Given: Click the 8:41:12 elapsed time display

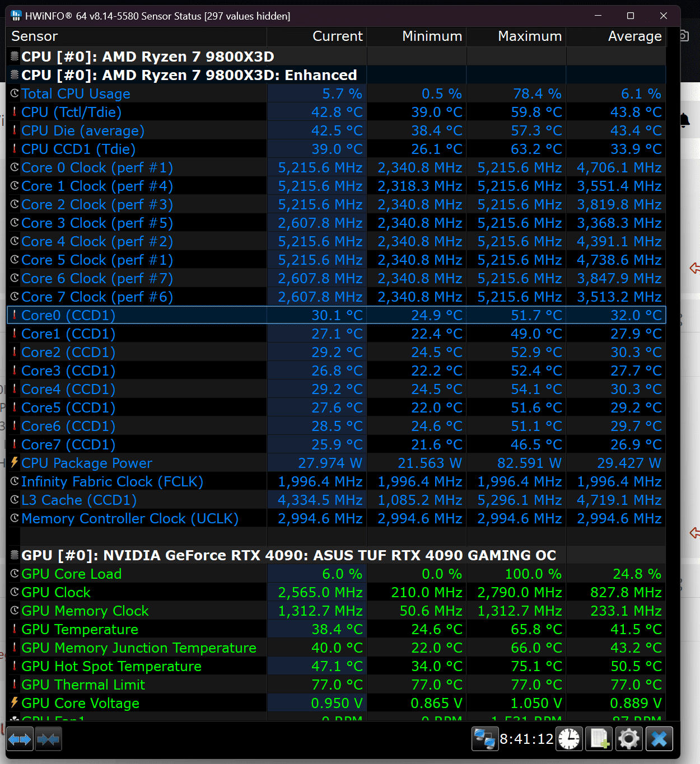Looking at the screenshot, I should [x=526, y=739].
